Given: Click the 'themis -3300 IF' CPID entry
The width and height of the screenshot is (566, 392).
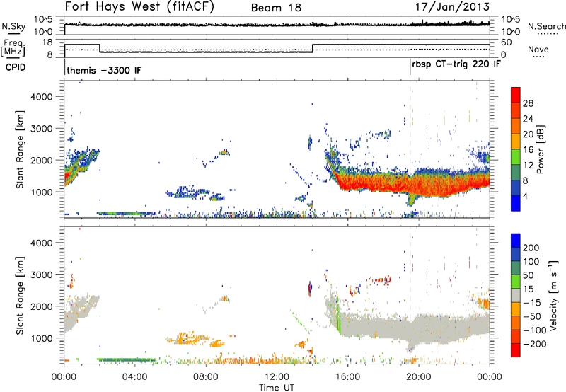Looking at the screenshot, I should click(x=104, y=70).
